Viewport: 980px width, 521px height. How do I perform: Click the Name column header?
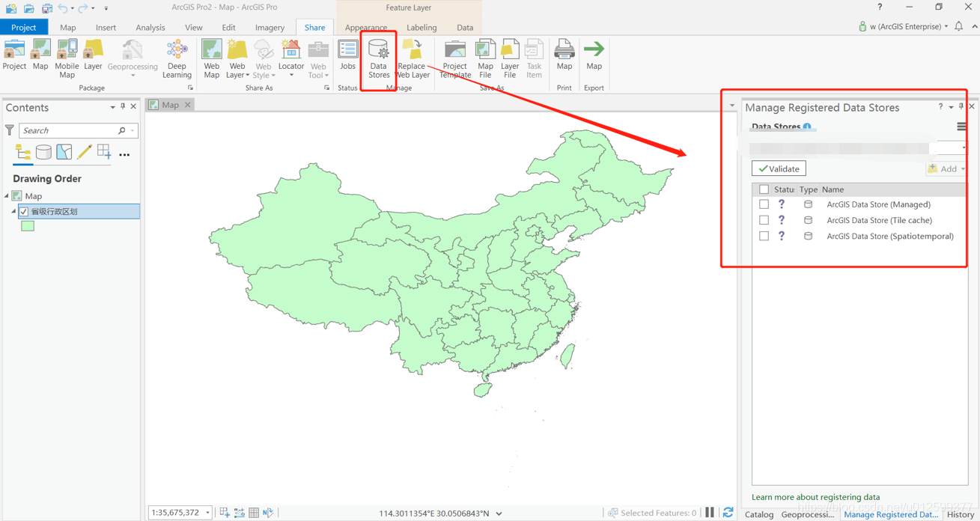[x=833, y=189]
